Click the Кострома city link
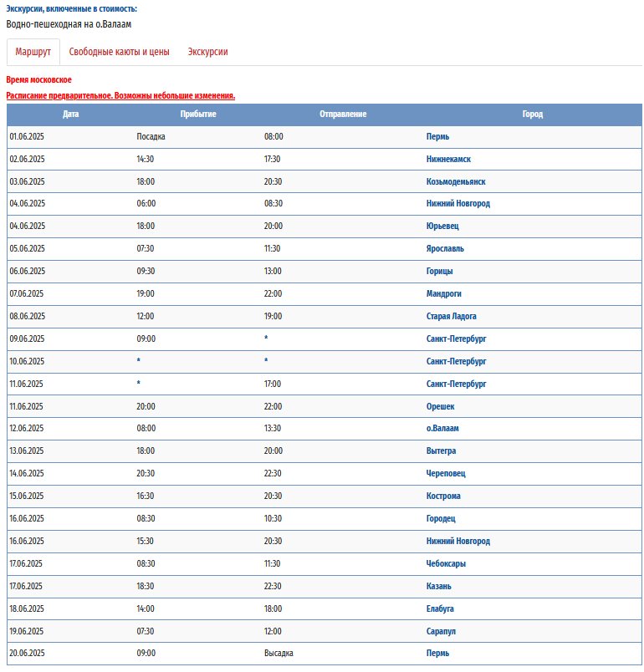 click(443, 496)
